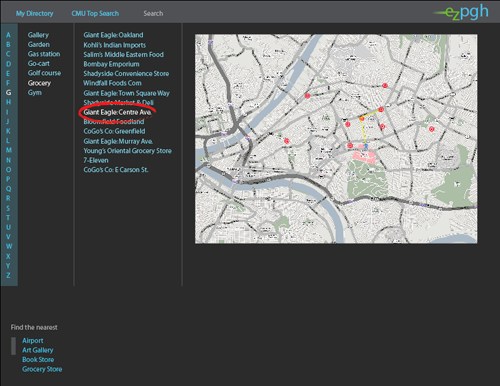Viewport: 500px width, 386px height.
Task: Click the ezpgh logo
Action: (461, 13)
